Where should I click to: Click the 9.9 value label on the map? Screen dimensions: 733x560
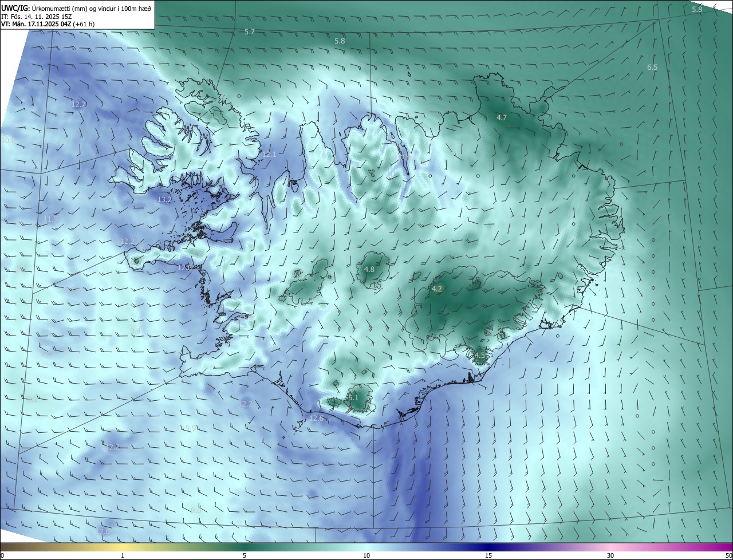(x=191, y=428)
